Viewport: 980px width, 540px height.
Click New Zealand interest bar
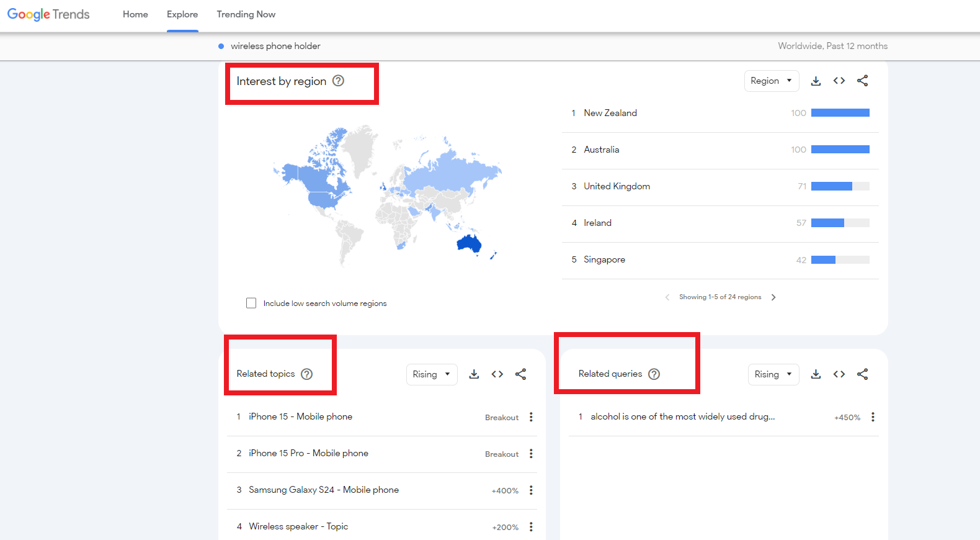(x=840, y=113)
